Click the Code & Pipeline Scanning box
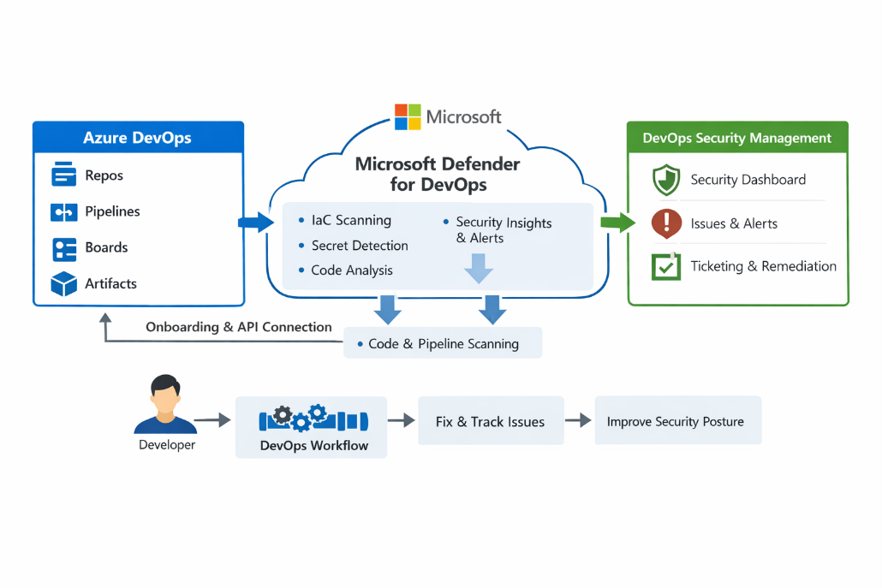Viewport: 882px width, 588px height. (443, 343)
